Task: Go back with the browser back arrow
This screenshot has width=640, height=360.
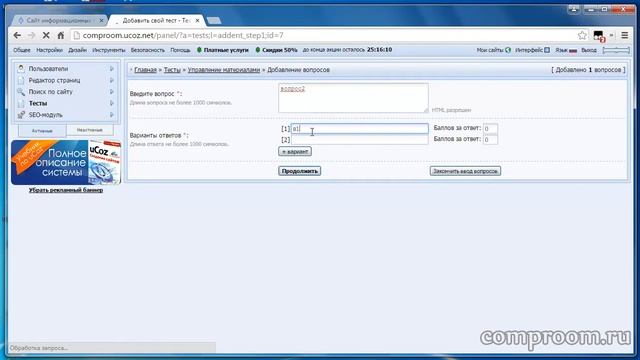Action: (17, 36)
